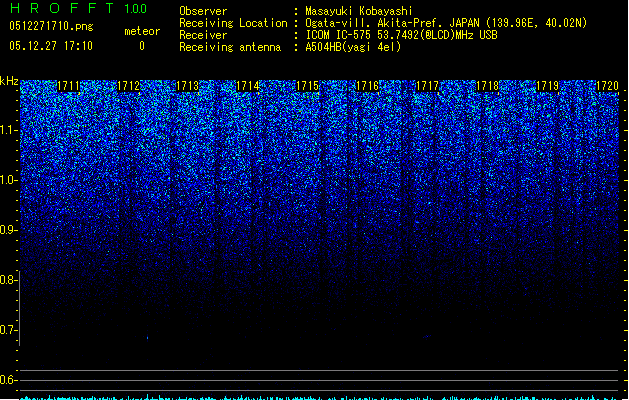Select the 1716 time marker
This screenshot has width=629, height=400.
[x=367, y=86]
